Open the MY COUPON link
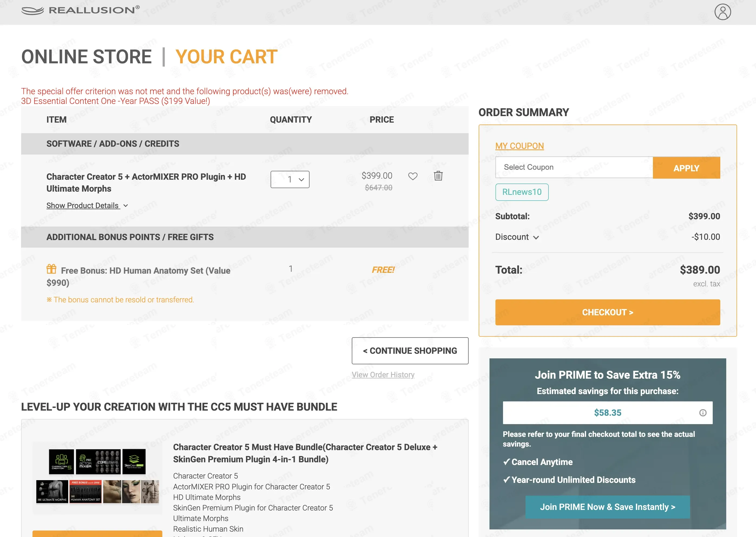Screen dimensions: 756x537 point(519,146)
